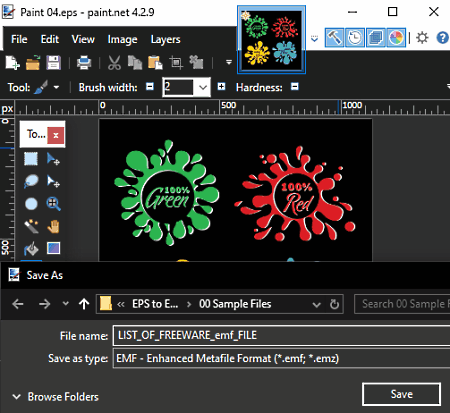Image resolution: width=450 pixels, height=413 pixels.
Task: Open the View menu
Action: (83, 39)
